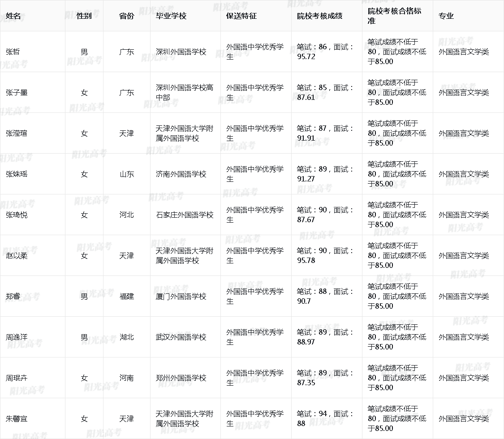Select the score cell with 笔试 94
This screenshot has height=439, width=504.
click(x=325, y=419)
